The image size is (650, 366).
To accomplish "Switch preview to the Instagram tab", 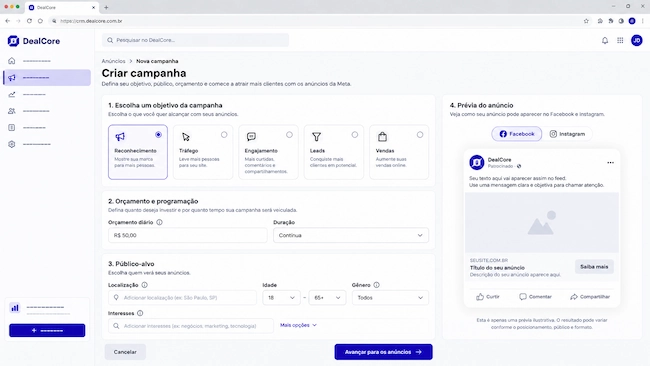I will tap(567, 134).
